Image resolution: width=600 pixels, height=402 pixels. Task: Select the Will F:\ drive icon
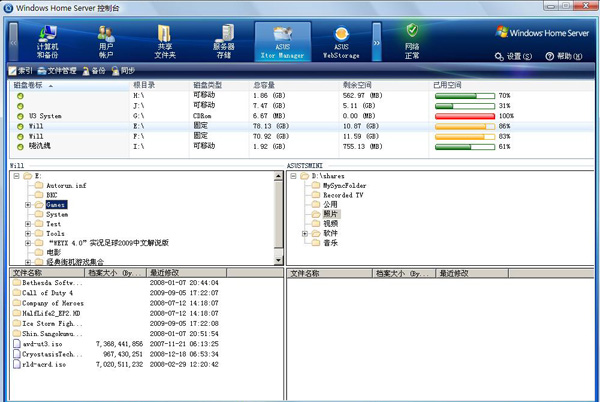[20, 137]
